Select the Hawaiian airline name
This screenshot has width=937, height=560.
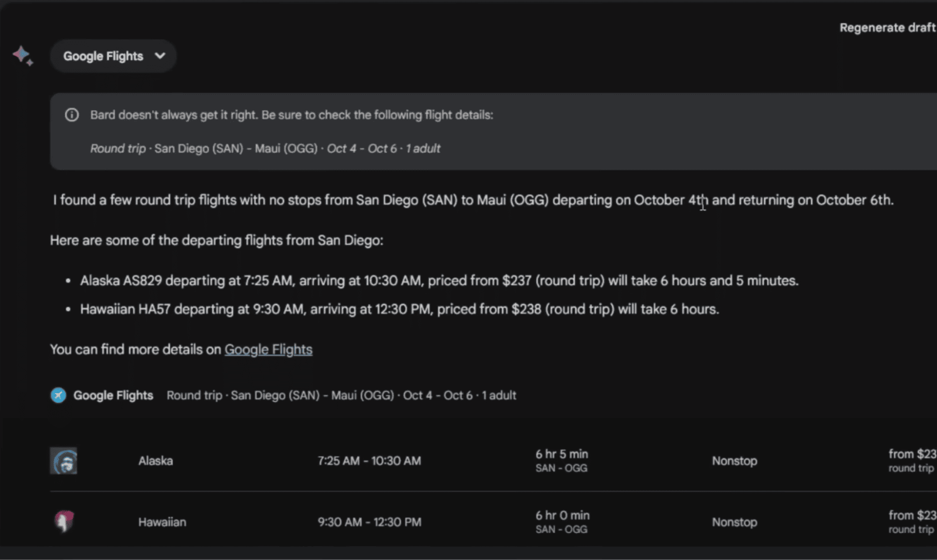162,522
